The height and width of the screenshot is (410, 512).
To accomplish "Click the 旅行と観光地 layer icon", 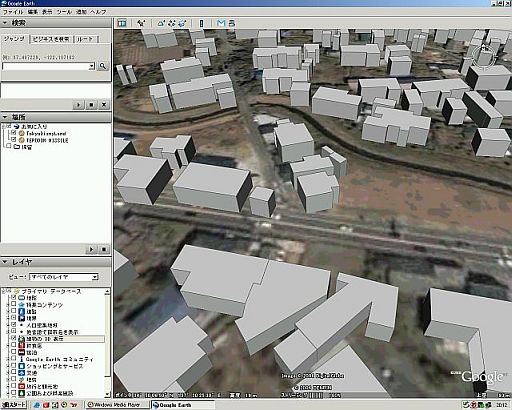I will point(21,386).
